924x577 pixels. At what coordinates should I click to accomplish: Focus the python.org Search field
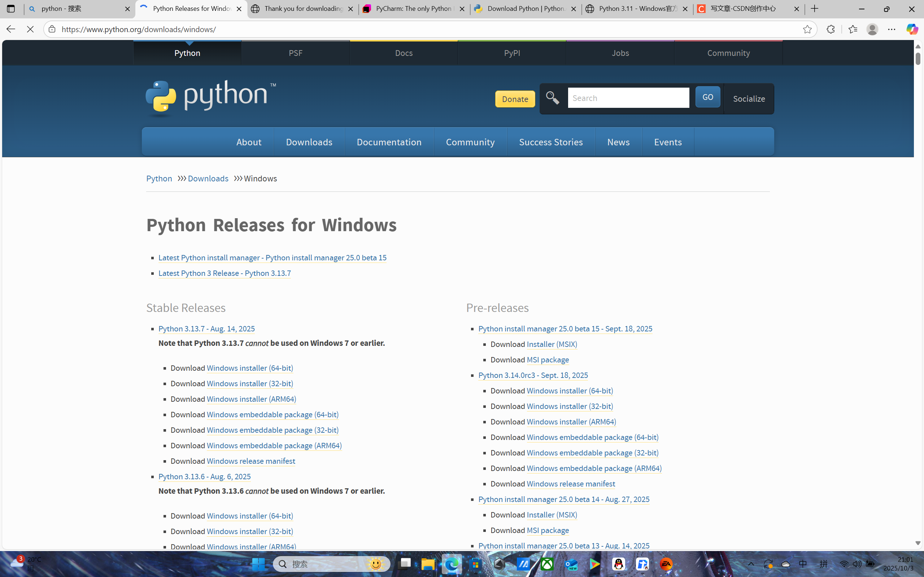point(628,98)
